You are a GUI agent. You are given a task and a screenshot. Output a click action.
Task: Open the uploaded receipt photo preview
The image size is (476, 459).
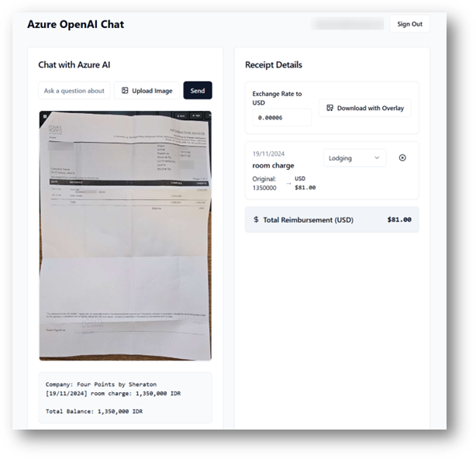tap(126, 236)
